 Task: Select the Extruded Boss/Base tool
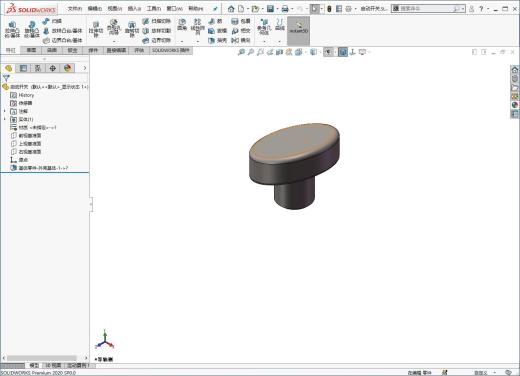12,29
